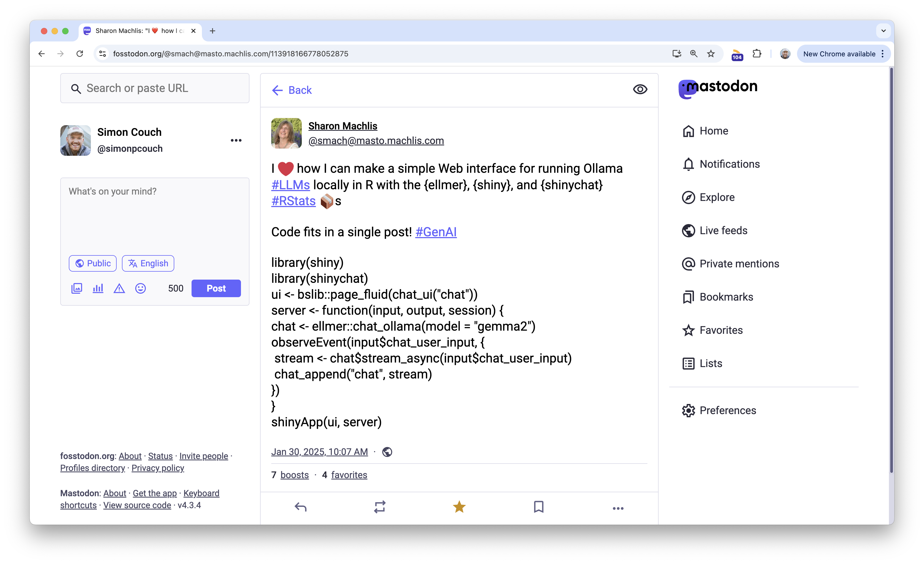924x564 pixels.
Task: Open Private mentions
Action: click(738, 263)
